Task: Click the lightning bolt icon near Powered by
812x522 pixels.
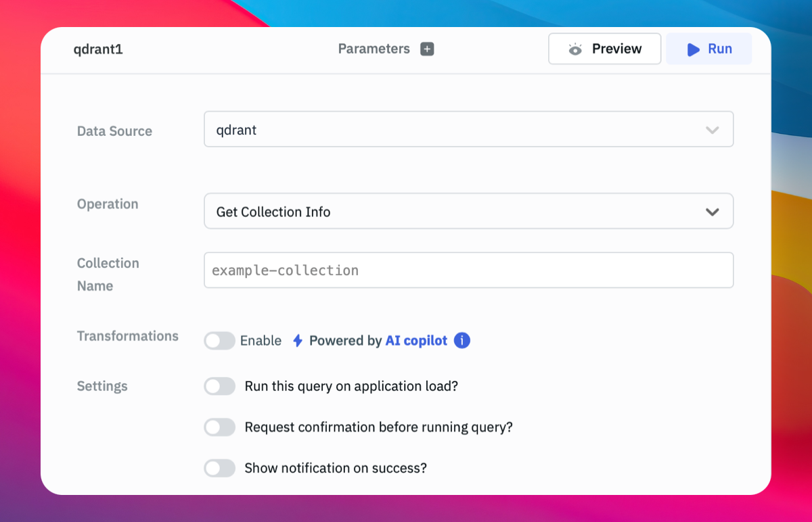Action: tap(297, 341)
